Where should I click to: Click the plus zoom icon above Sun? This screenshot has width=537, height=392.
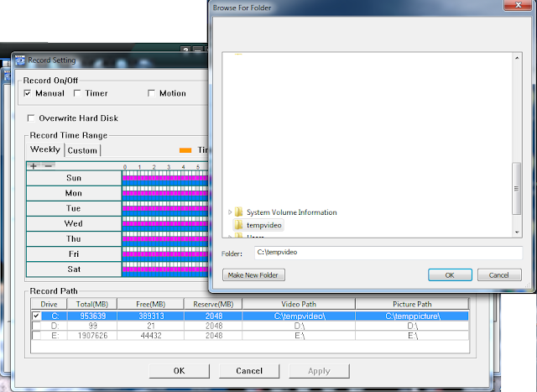pyautogui.click(x=34, y=166)
